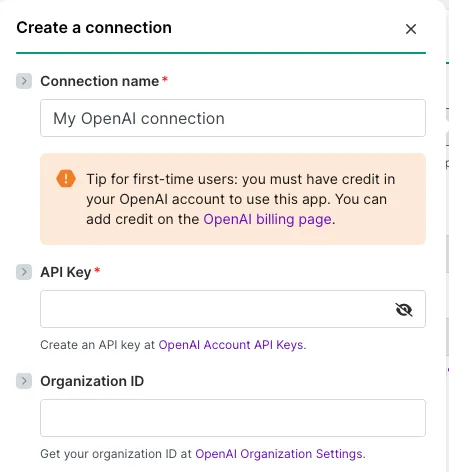Screen dimensions: 449x472
Task: Click inside the Organization ID input field
Action: [233, 418]
